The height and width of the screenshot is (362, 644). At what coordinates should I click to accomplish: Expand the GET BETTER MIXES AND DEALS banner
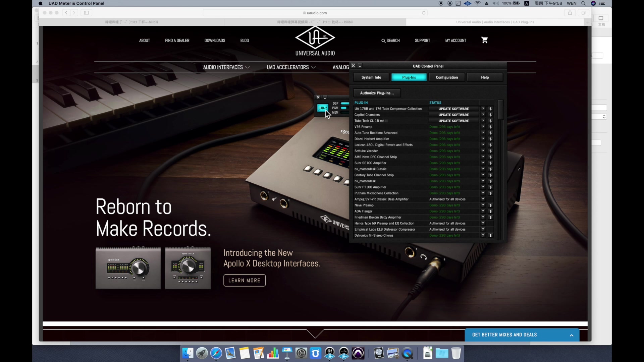(522, 335)
